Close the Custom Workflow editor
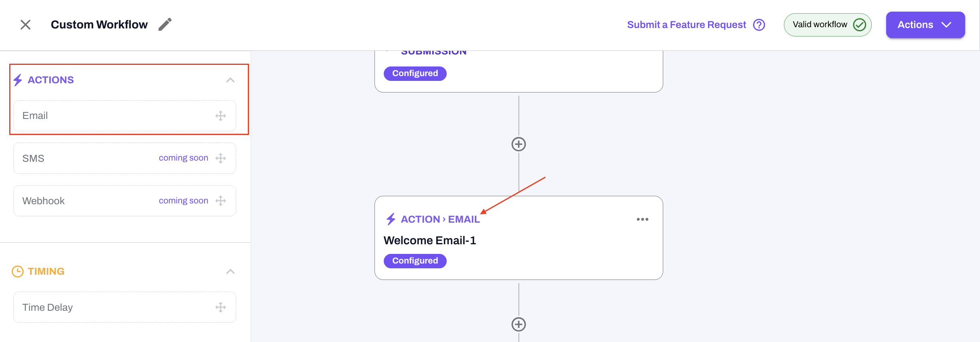This screenshot has width=980, height=342. (x=25, y=25)
